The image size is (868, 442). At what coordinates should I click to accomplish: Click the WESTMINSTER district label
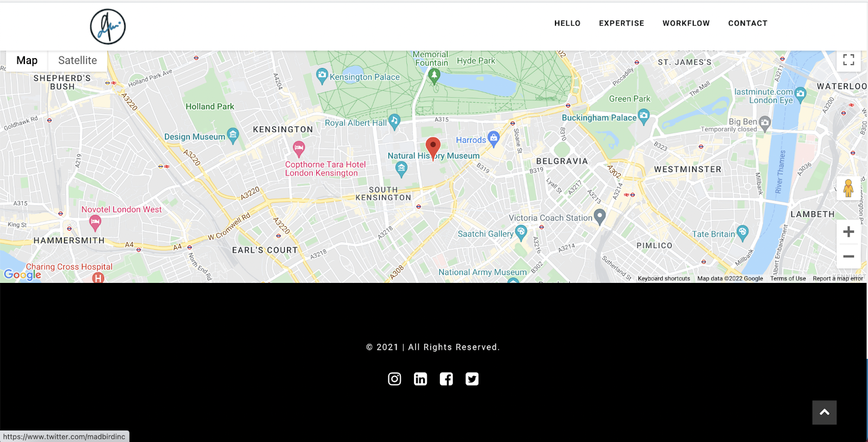(688, 169)
